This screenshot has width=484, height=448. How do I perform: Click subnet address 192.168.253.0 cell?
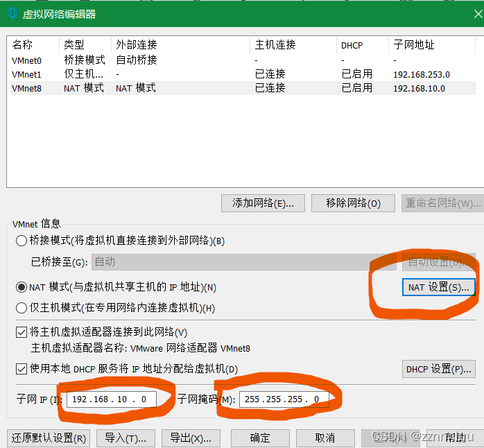point(422,74)
